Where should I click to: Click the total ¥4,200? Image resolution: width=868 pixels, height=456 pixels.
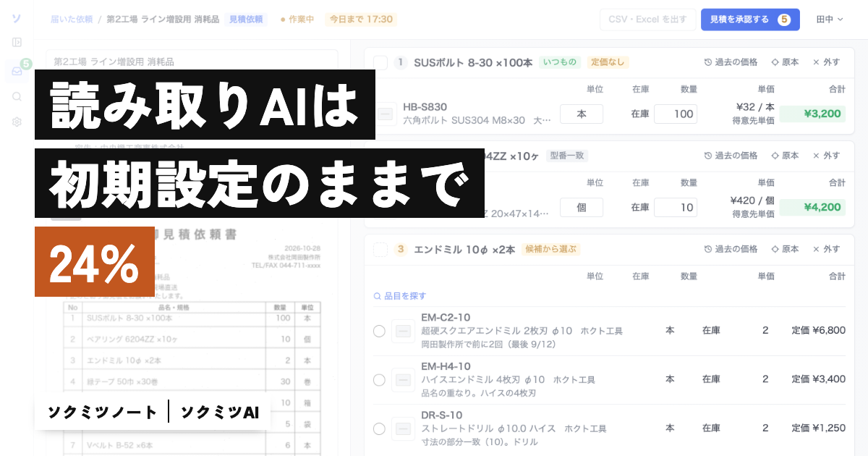[812, 207]
